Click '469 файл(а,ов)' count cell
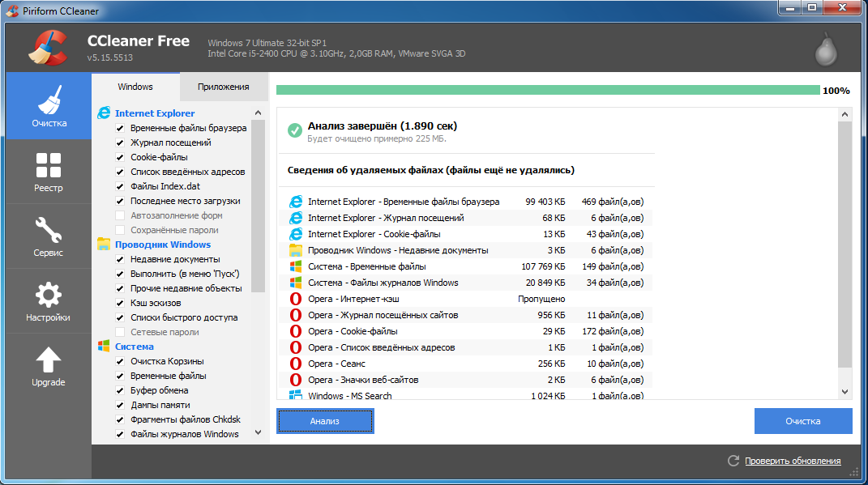Viewport: 868px width, 485px height. [x=613, y=202]
